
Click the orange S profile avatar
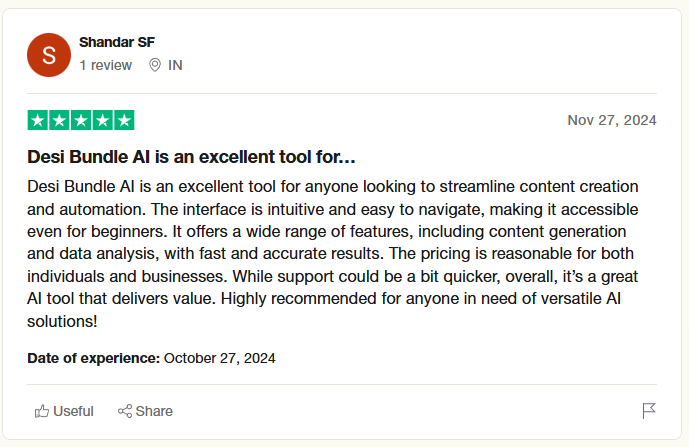[49, 55]
